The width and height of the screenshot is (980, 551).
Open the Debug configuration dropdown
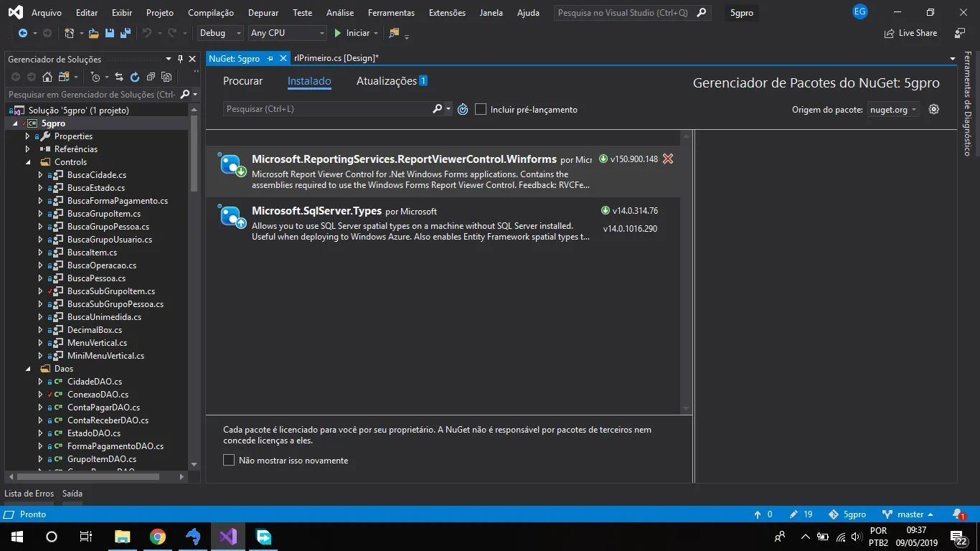click(220, 33)
